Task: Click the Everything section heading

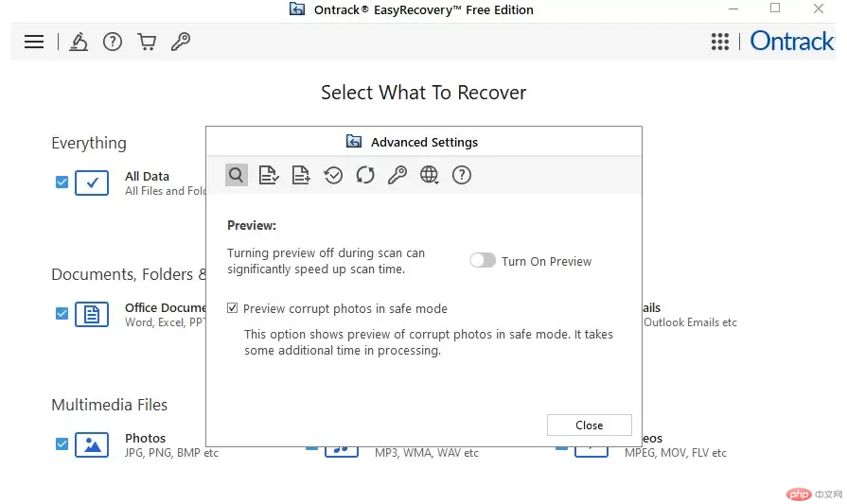Action: point(89,143)
